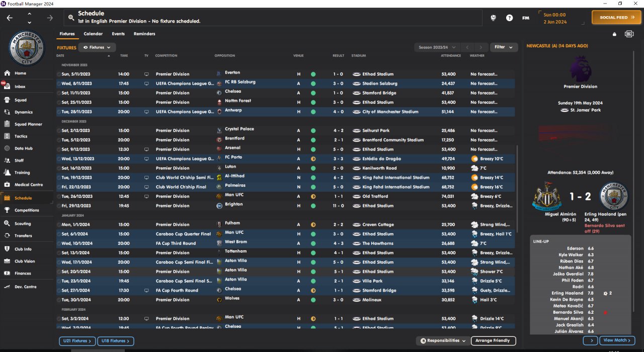
Task: Switch to the Calendar tab
Action: tap(93, 34)
